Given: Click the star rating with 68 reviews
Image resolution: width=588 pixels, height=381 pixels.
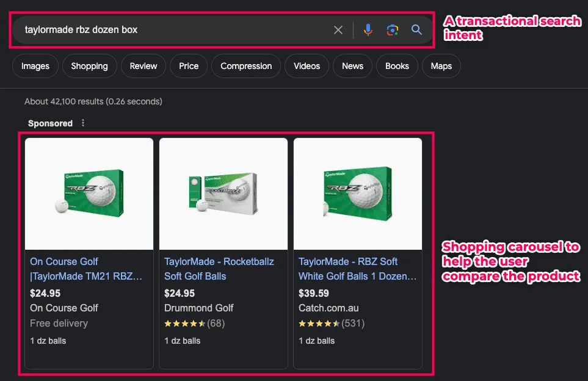Looking at the screenshot, I should pyautogui.click(x=195, y=323).
